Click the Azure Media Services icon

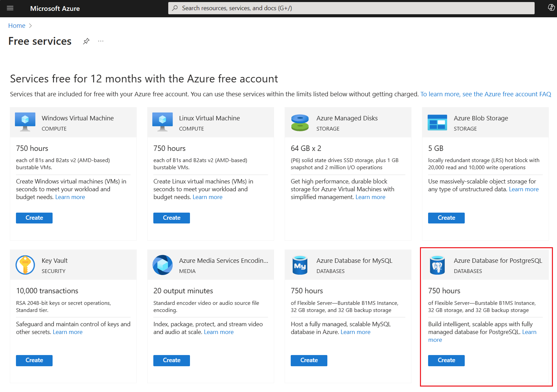[162, 265]
